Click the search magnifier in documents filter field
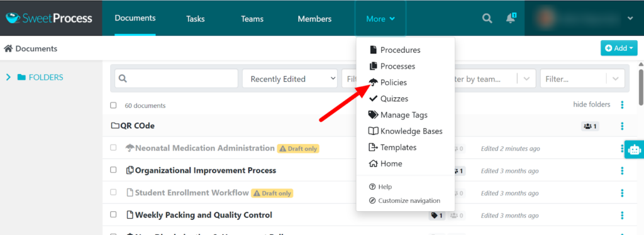This screenshot has height=235, width=644. [123, 79]
